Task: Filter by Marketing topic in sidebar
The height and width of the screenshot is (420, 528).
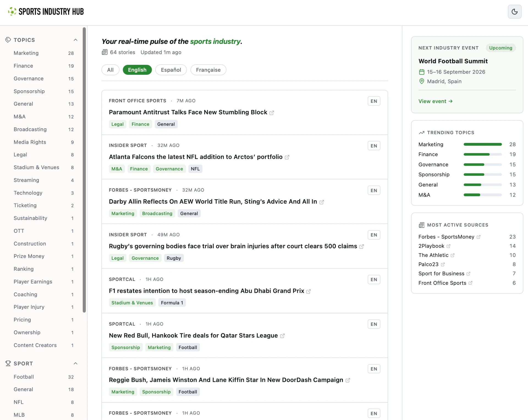Action: point(44,53)
